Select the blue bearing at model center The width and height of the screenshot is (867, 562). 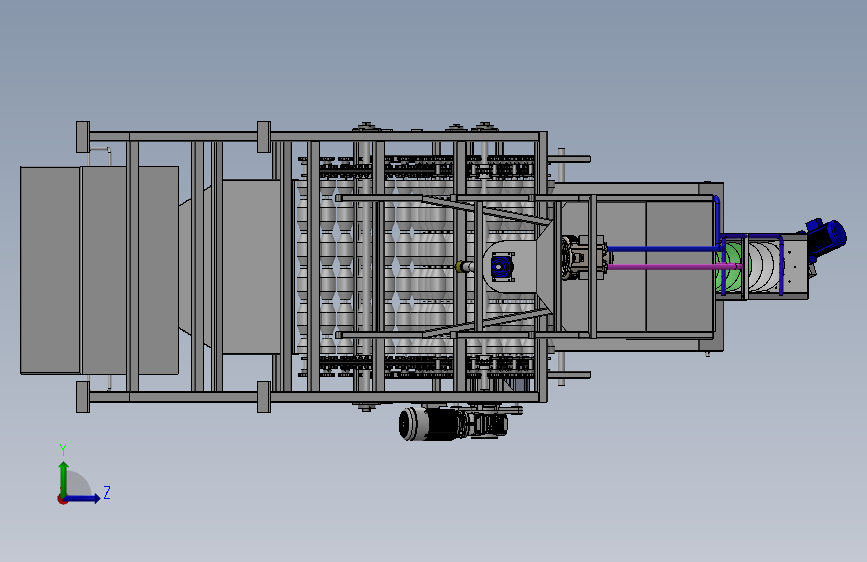pyautogui.click(x=502, y=267)
